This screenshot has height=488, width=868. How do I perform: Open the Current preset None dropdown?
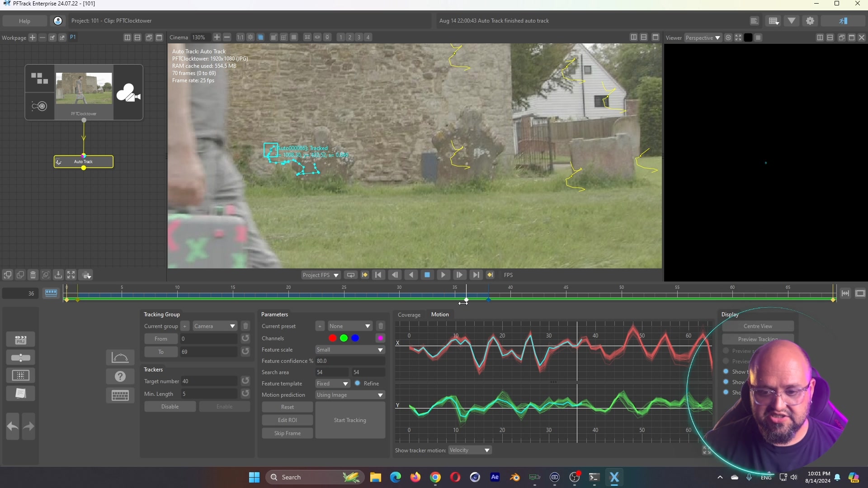[350, 326]
